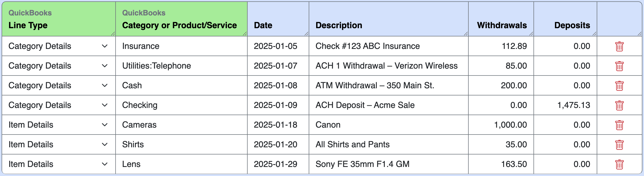Screen dimensions: 644x176
Task: Delete the Canon cameras row
Action: [619, 125]
